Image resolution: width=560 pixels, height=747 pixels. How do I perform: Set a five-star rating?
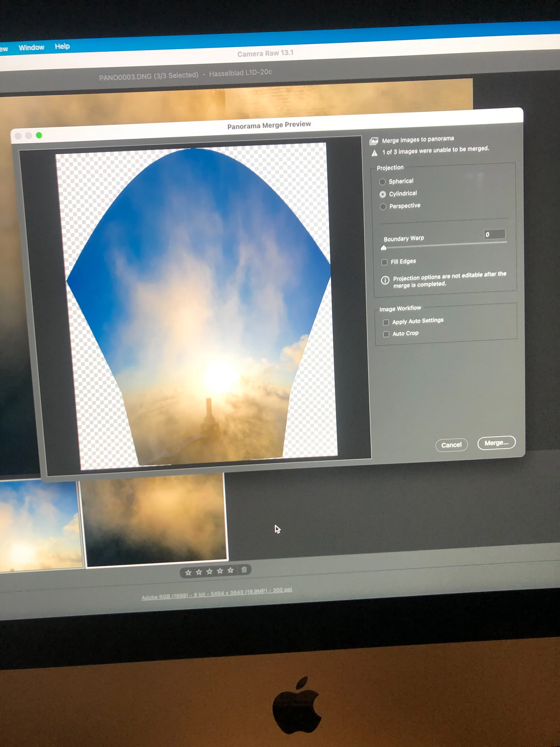pyautogui.click(x=231, y=570)
